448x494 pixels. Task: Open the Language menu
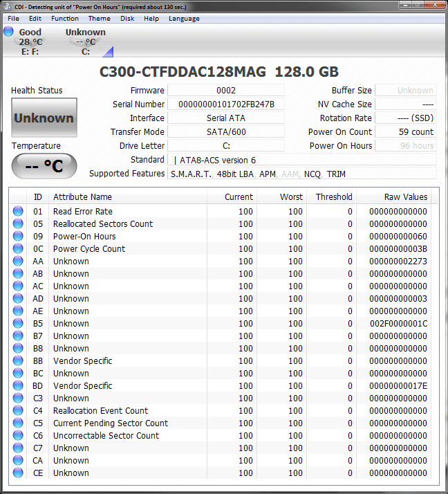click(184, 19)
